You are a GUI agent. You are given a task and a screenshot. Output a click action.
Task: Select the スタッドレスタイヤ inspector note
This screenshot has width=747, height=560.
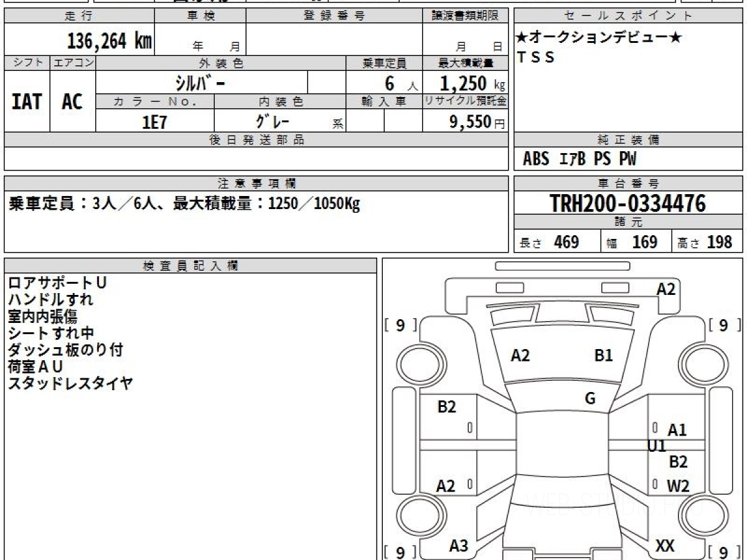[x=70, y=384]
